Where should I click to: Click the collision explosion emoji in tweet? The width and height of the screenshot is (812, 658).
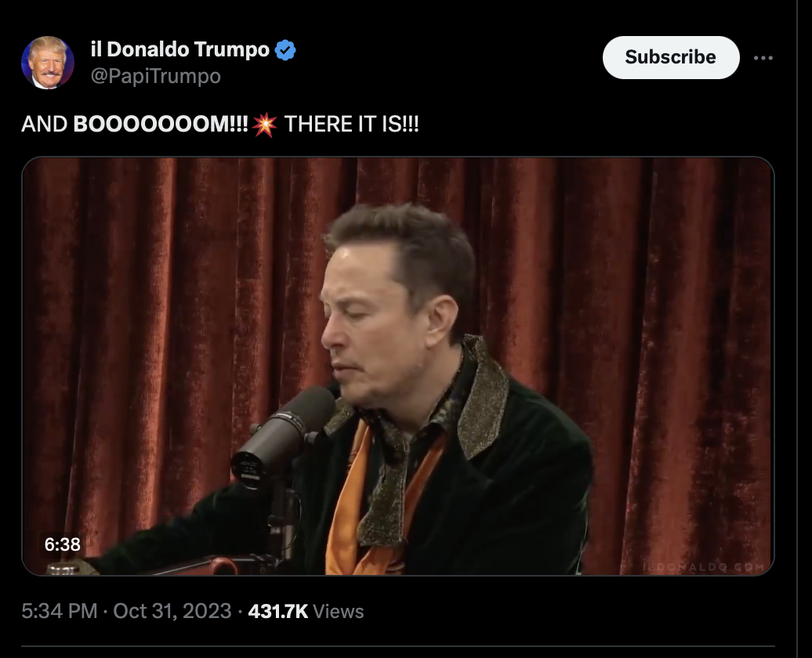click(x=265, y=125)
